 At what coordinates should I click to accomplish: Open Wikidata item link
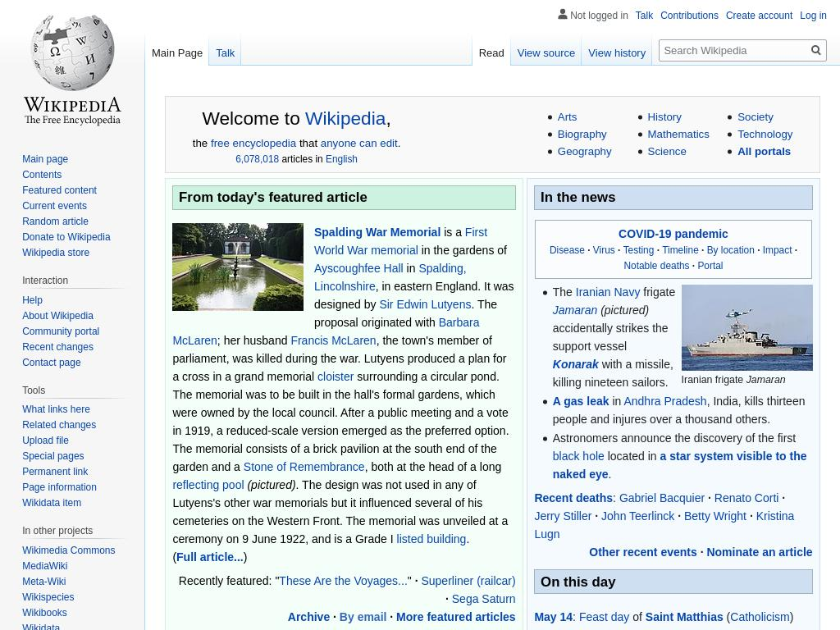(x=52, y=503)
